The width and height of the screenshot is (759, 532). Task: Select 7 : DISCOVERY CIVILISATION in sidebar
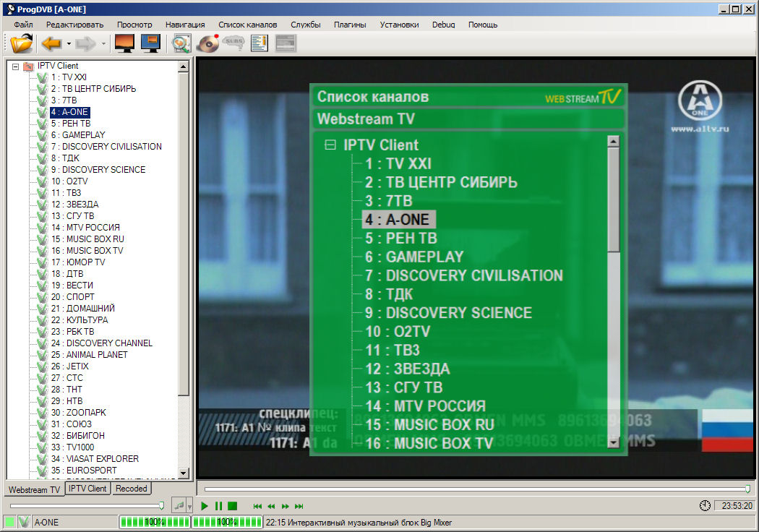coord(106,147)
